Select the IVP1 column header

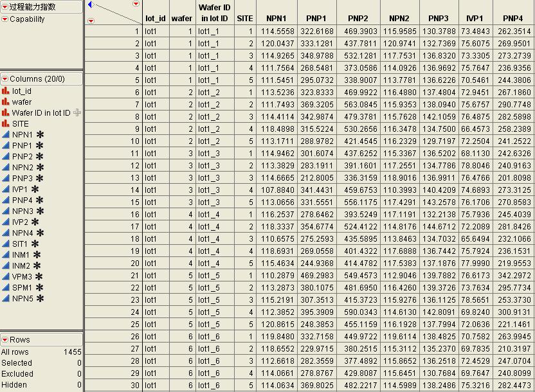(x=475, y=19)
